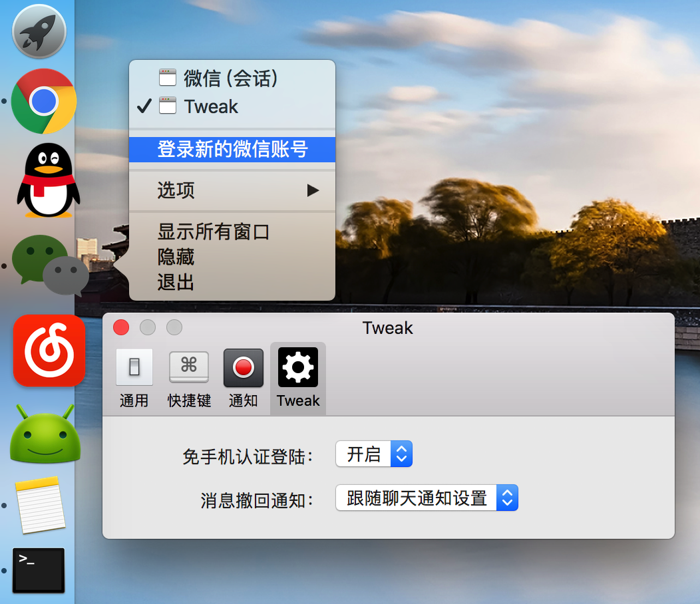The height and width of the screenshot is (604, 700).
Task: Select checked Tweak window menu entry
Action: point(232,106)
